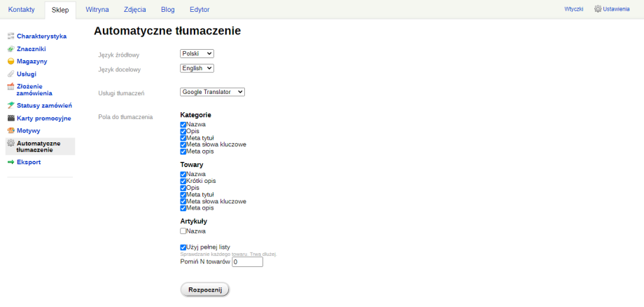Screen dimensions: 644x307
Task: Switch to the Witryna tab
Action: point(97,9)
